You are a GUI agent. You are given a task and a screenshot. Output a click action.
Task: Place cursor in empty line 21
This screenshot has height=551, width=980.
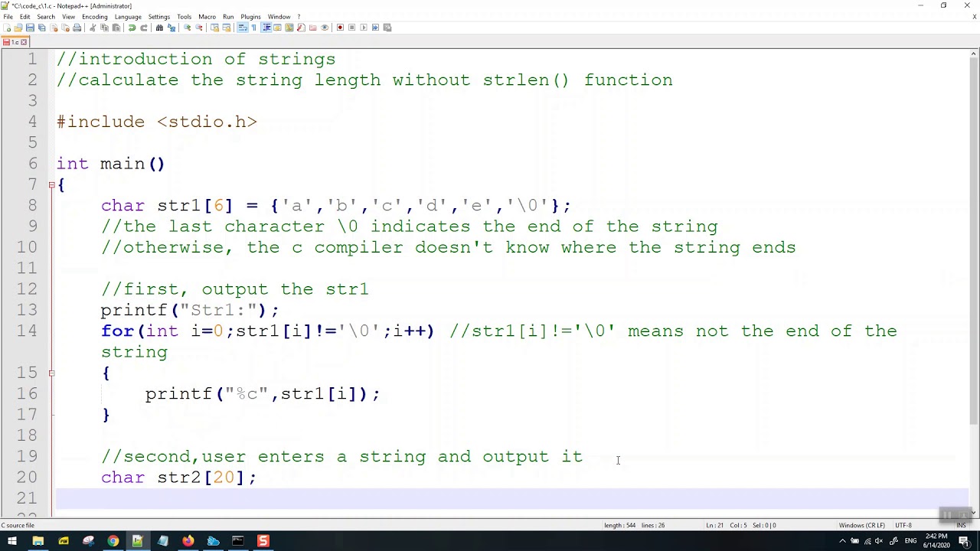pyautogui.click(x=511, y=498)
